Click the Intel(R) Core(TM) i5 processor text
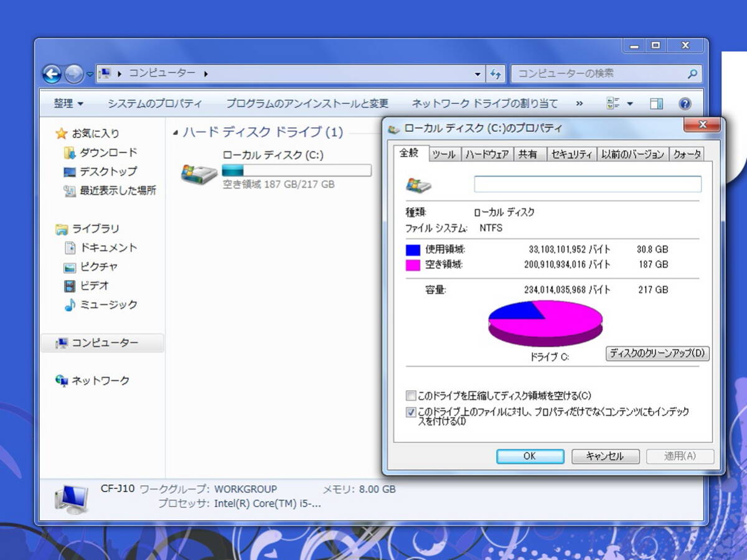 [x=268, y=504]
